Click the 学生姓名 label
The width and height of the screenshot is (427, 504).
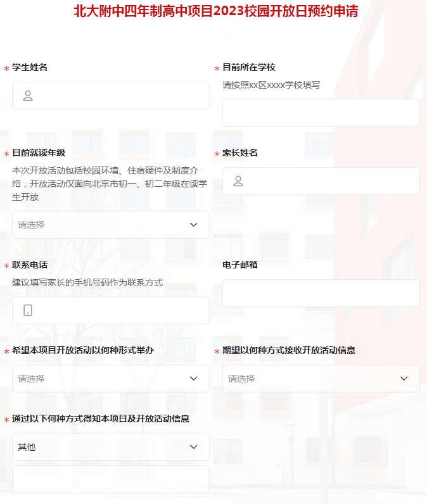click(x=30, y=68)
